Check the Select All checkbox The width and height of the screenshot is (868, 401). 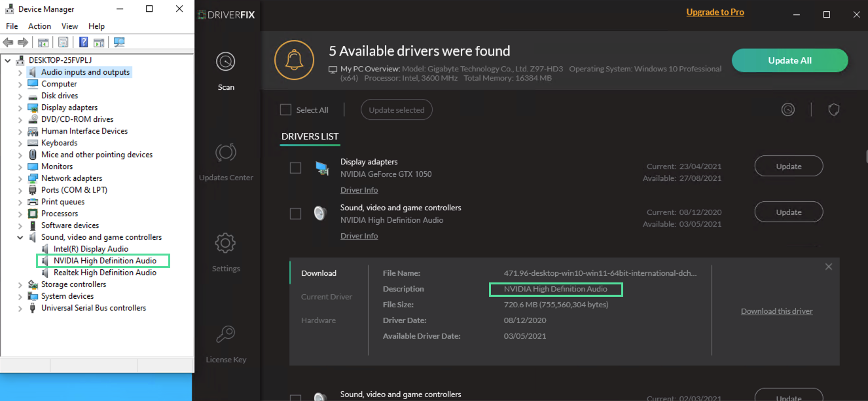click(285, 110)
